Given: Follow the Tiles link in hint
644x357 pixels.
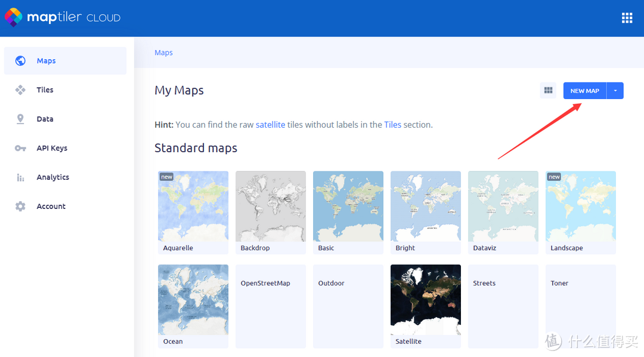Looking at the screenshot, I should (x=392, y=125).
